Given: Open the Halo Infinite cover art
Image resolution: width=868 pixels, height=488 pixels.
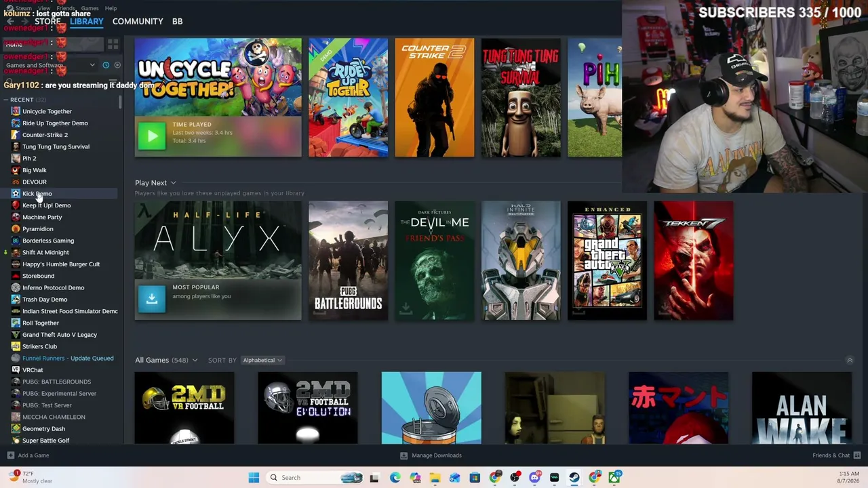Looking at the screenshot, I should click(x=521, y=260).
